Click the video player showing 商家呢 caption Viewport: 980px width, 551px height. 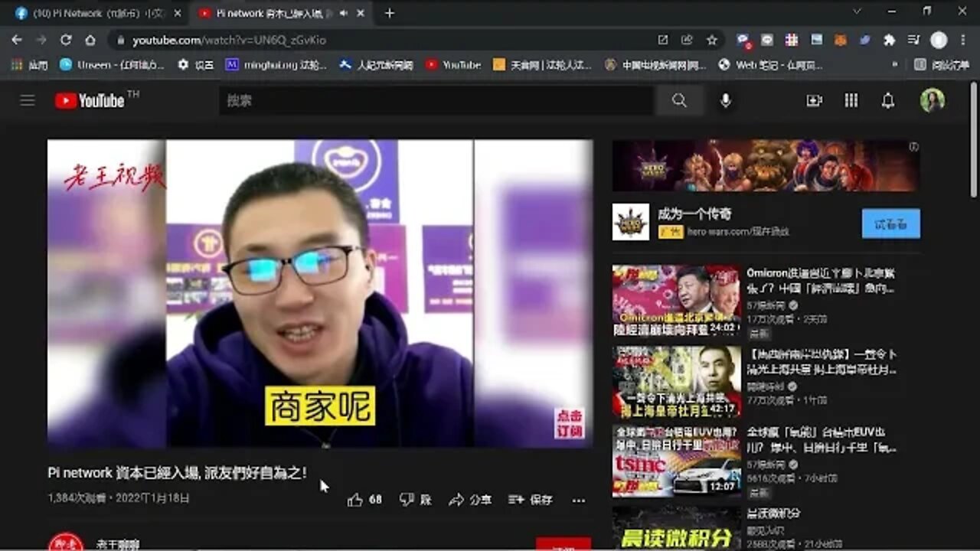[320, 293]
